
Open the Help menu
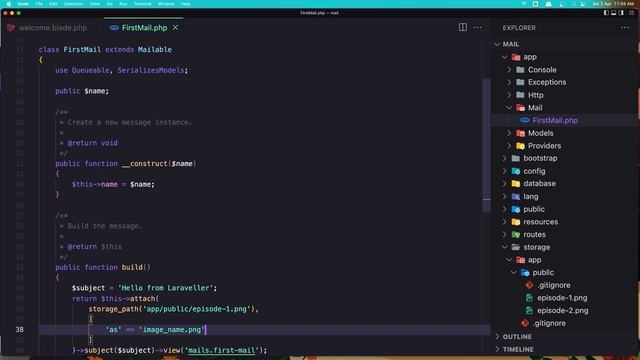(185, 4)
